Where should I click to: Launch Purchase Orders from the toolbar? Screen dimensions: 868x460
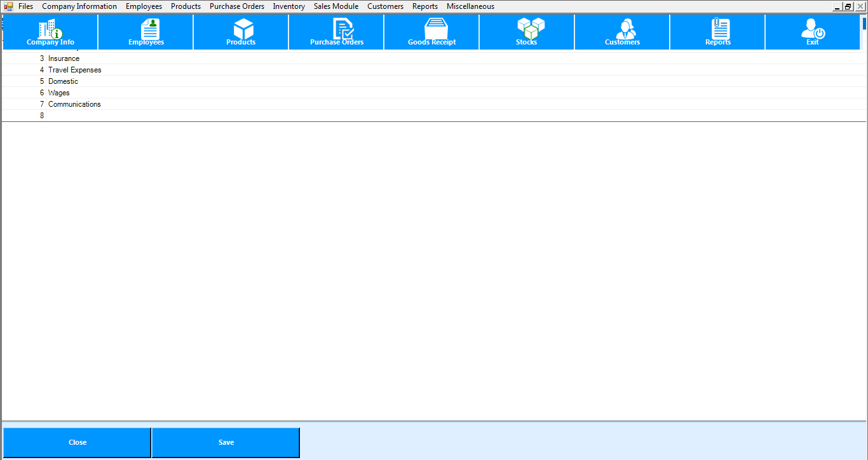point(337,32)
